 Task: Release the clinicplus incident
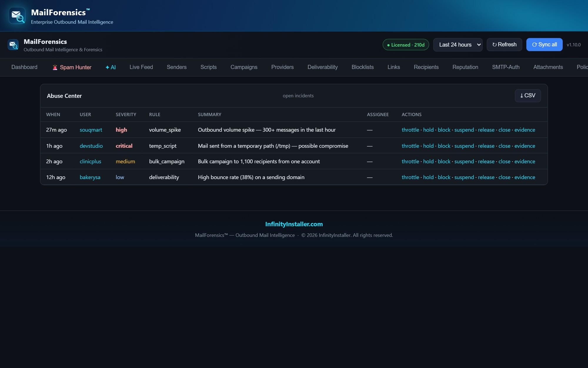(x=486, y=161)
